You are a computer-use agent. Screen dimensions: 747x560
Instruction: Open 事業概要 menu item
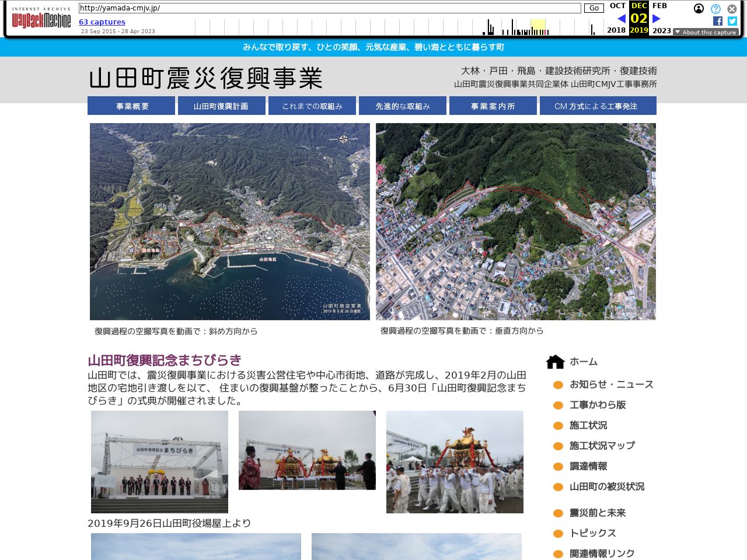click(131, 106)
